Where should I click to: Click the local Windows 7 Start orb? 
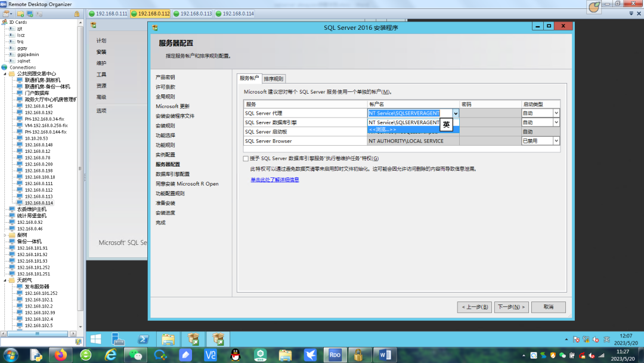tap(11, 355)
